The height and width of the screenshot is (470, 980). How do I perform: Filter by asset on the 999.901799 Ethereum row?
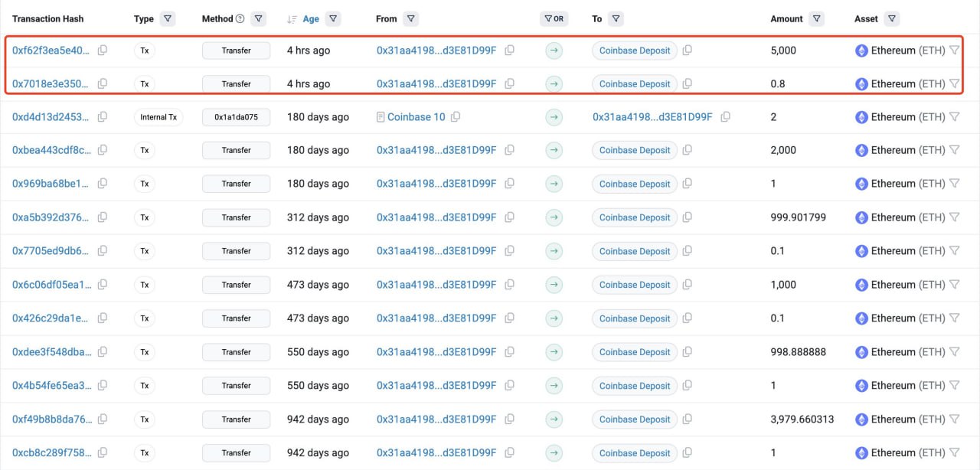[954, 217]
